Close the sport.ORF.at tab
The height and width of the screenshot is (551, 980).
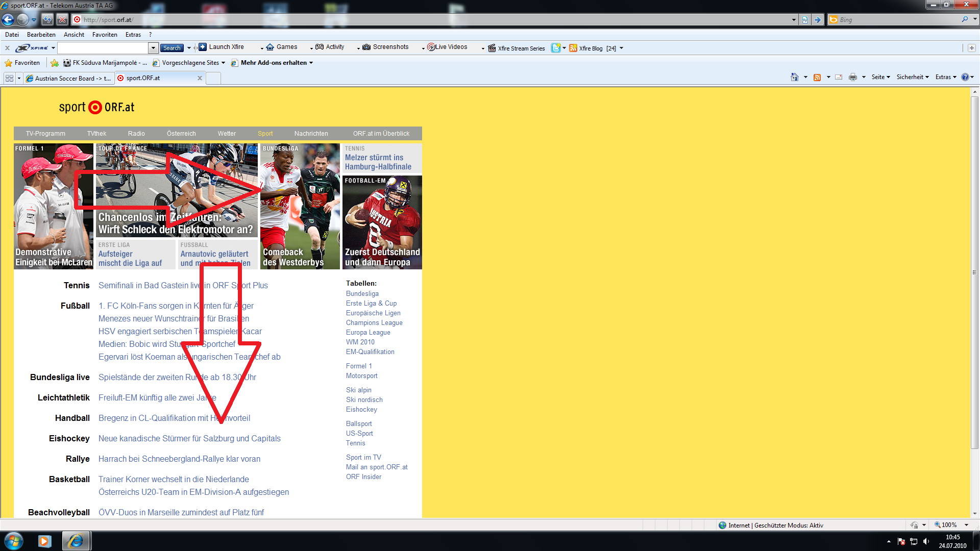(200, 78)
